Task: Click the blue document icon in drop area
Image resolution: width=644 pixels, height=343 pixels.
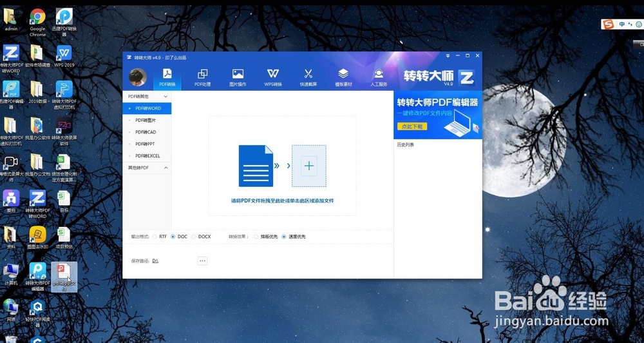Action: click(x=256, y=166)
